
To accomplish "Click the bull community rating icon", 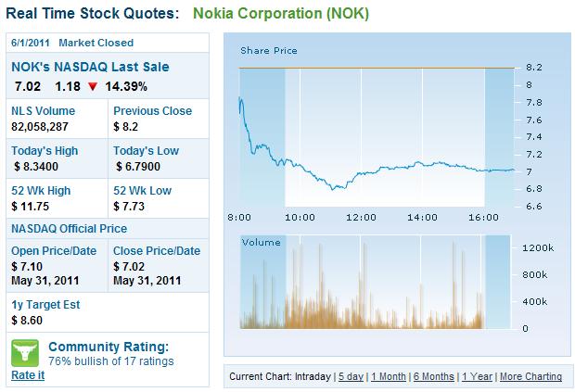I will (25, 352).
